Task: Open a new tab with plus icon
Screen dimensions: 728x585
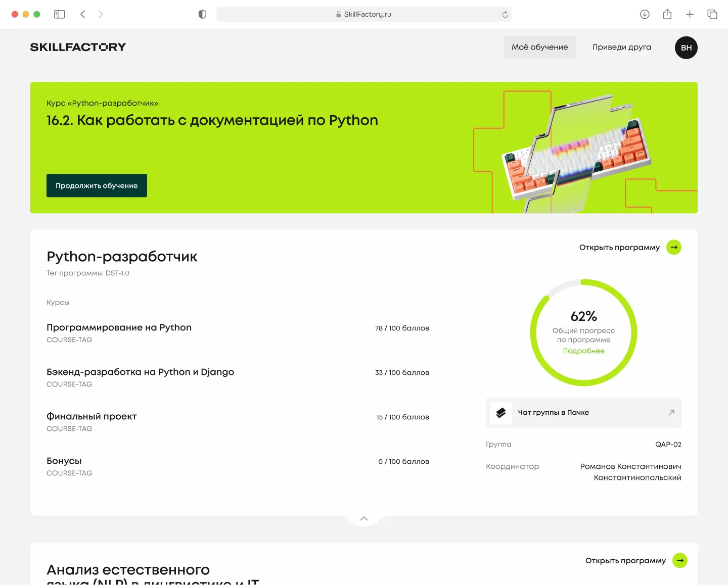Action: point(690,14)
